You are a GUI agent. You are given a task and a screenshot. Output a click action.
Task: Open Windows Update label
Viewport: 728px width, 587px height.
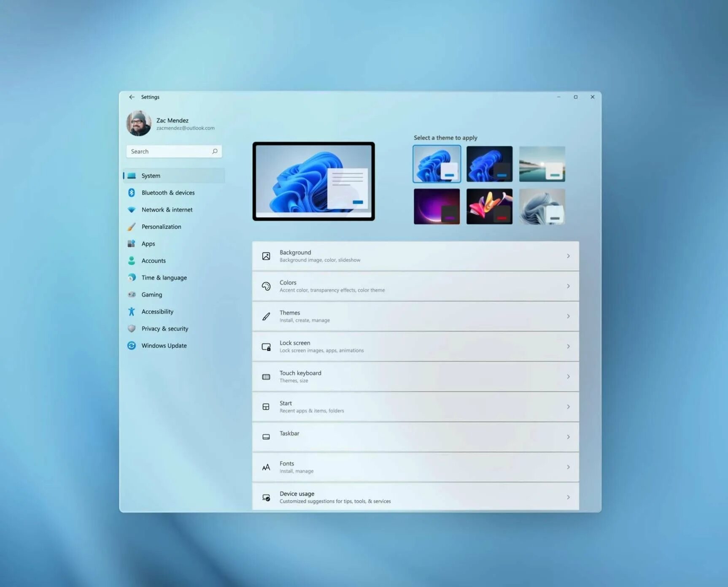(164, 345)
